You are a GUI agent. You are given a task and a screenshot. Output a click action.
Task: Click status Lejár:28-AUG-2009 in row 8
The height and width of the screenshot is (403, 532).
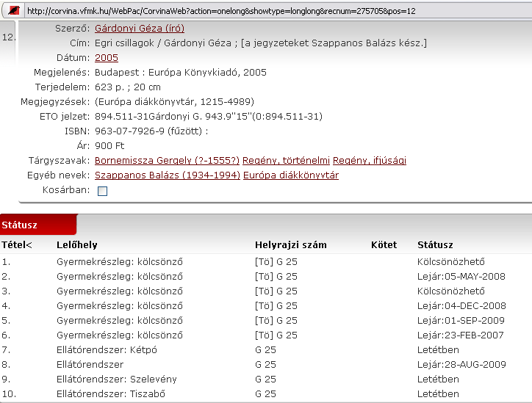click(461, 364)
